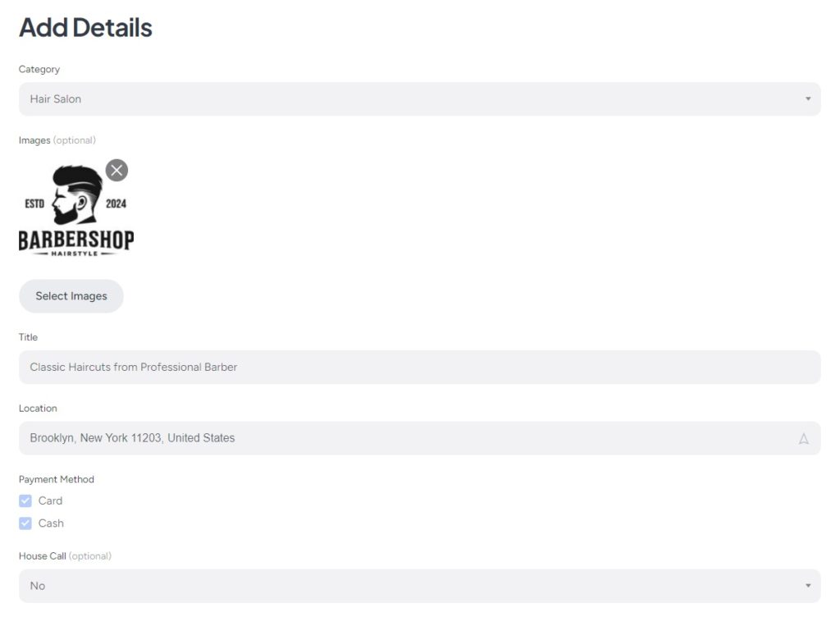Remove the uploaded barbershop image
This screenshot has width=840, height=617.
[x=116, y=170]
